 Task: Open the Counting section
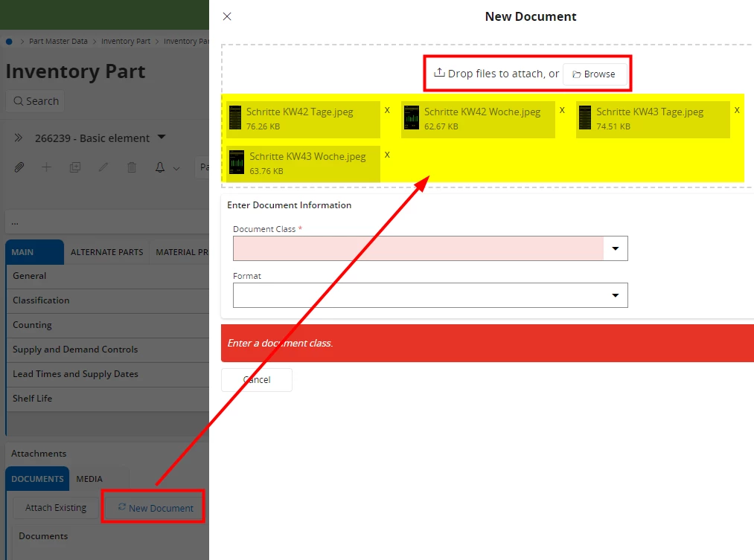coord(108,325)
